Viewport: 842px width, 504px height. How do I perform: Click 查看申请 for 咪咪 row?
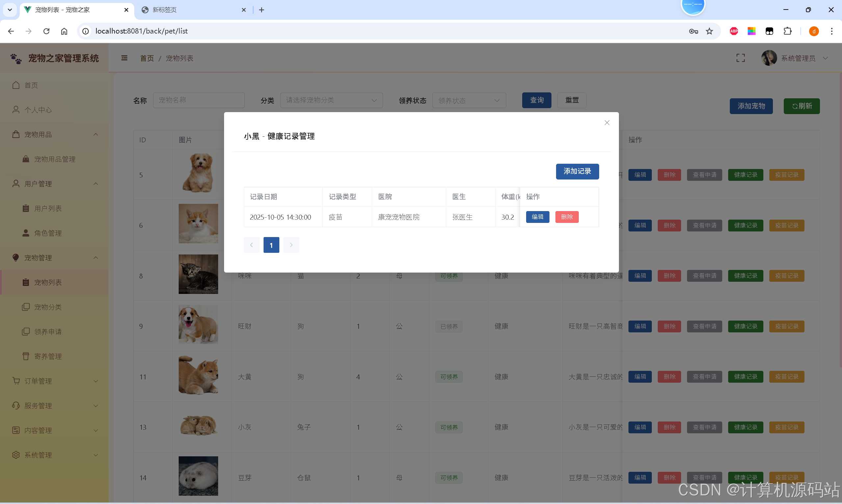click(x=704, y=276)
